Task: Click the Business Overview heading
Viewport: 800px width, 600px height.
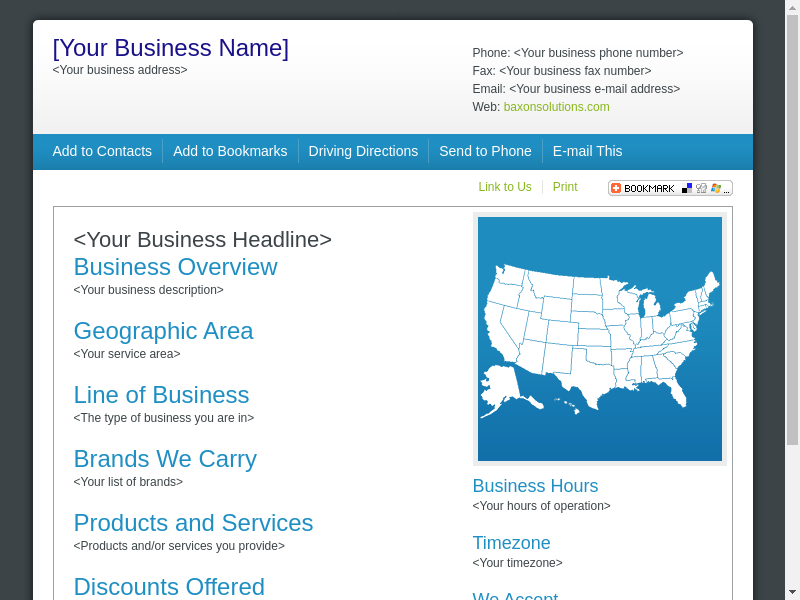Action: 175,267
